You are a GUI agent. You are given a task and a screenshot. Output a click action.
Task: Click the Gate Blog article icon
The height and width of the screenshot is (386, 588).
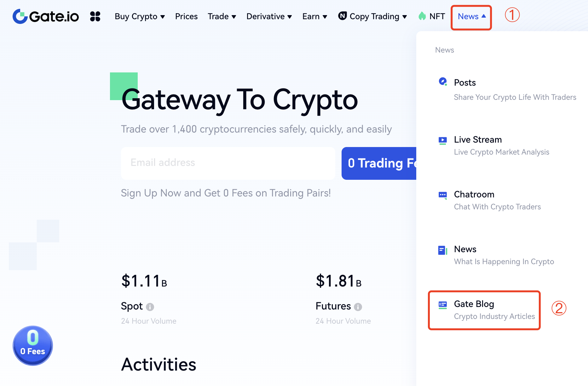pyautogui.click(x=443, y=305)
